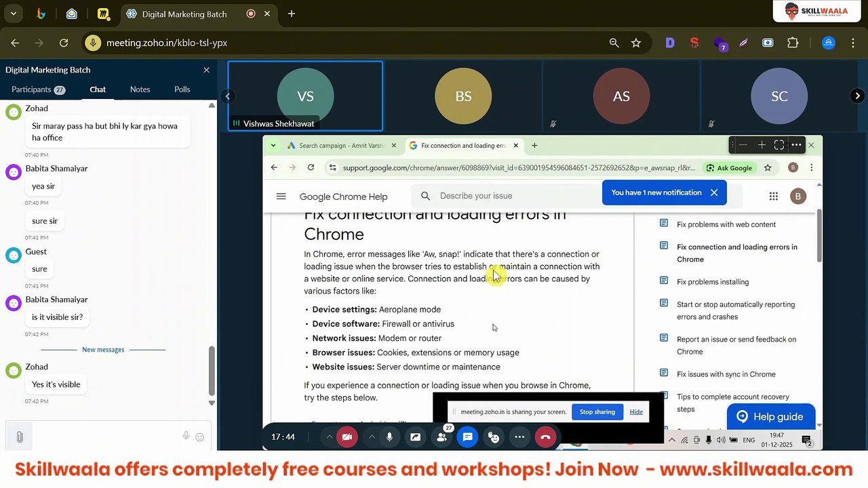
Task: Open Start or stop automatically reporting errors link
Action: [736, 310]
